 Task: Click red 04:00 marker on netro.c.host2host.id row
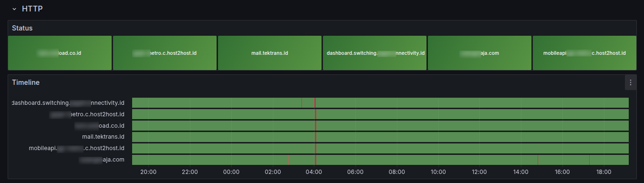[315, 114]
